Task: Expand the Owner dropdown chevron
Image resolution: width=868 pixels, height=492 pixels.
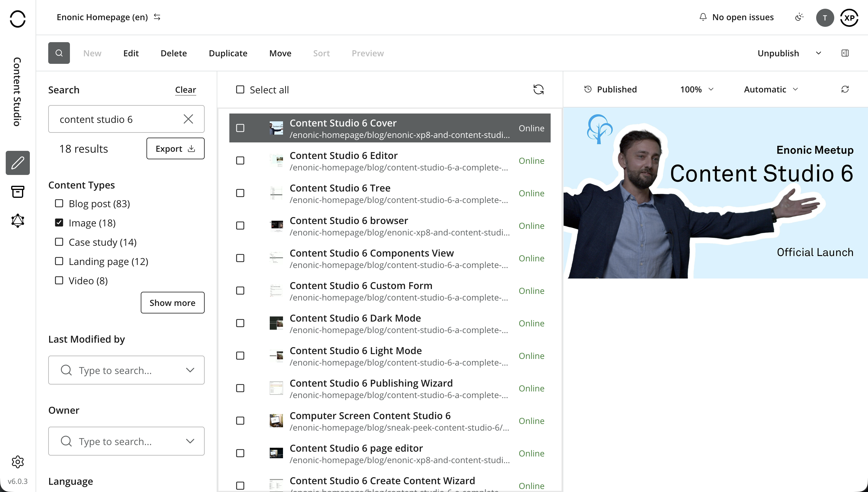Action: [x=190, y=441]
